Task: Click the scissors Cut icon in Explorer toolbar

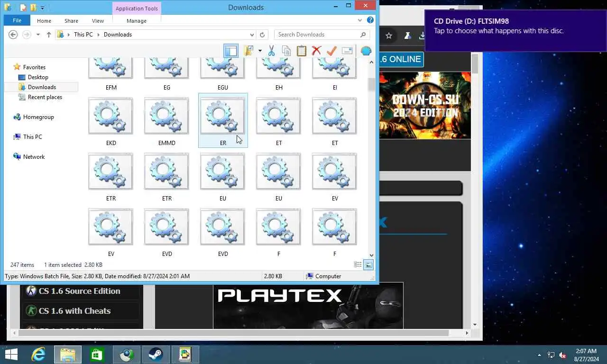Action: point(271,51)
